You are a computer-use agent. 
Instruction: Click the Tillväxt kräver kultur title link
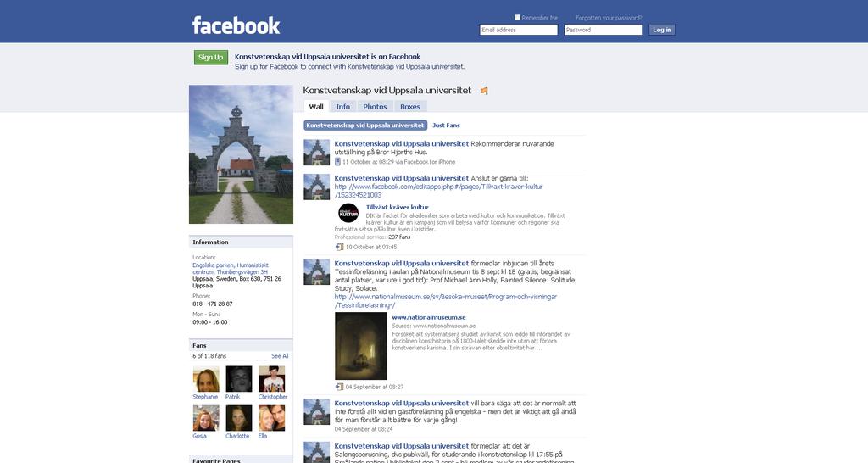point(398,207)
